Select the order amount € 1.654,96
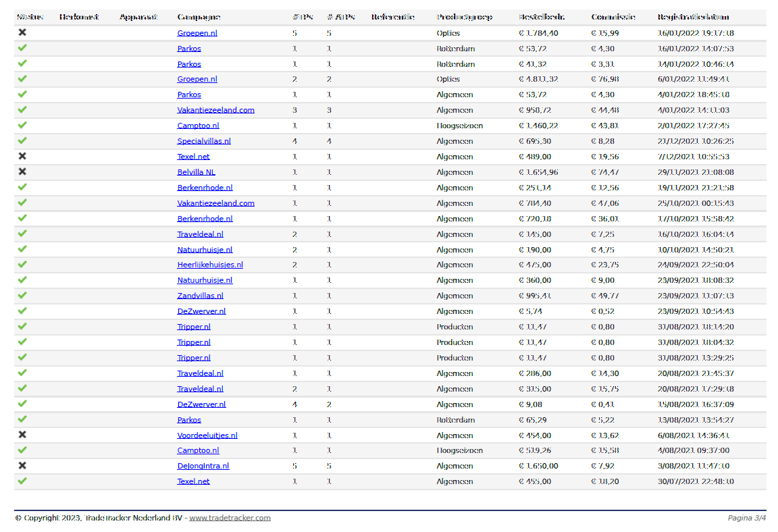Viewport: 778px width, 532px height. point(538,172)
